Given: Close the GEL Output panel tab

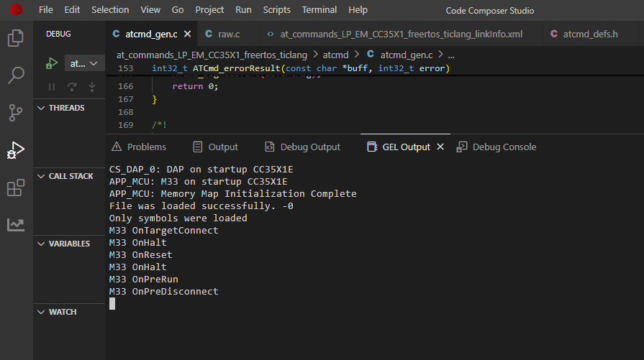Looking at the screenshot, I should (x=440, y=147).
